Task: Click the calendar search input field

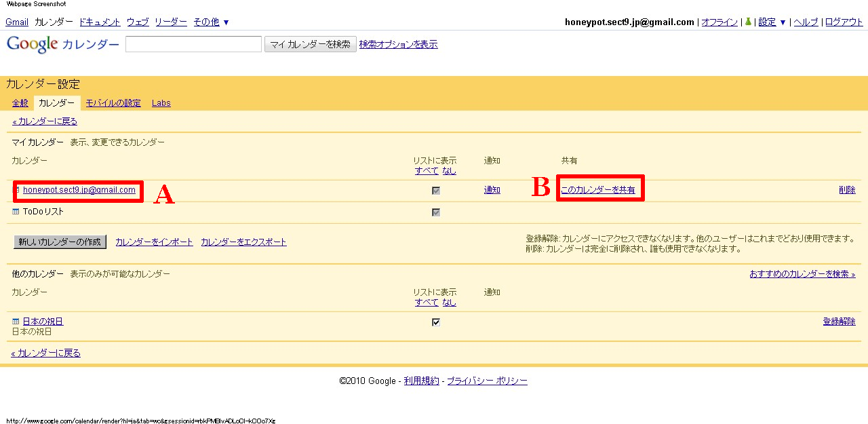Action: pyautogui.click(x=193, y=44)
